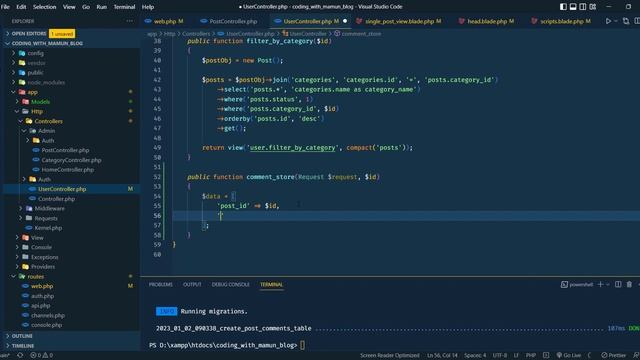Image resolution: width=640 pixels, height=360 pixels.
Task: Open the Go menu
Action: click(86, 7)
